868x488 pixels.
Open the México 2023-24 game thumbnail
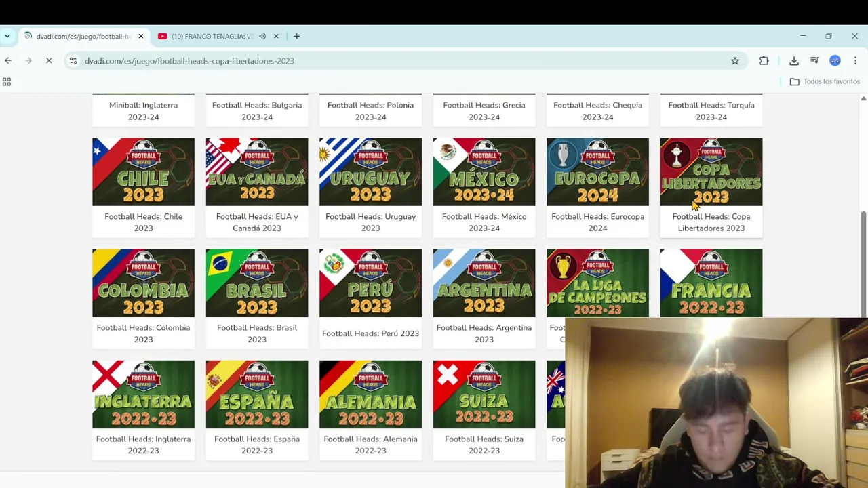click(x=484, y=172)
